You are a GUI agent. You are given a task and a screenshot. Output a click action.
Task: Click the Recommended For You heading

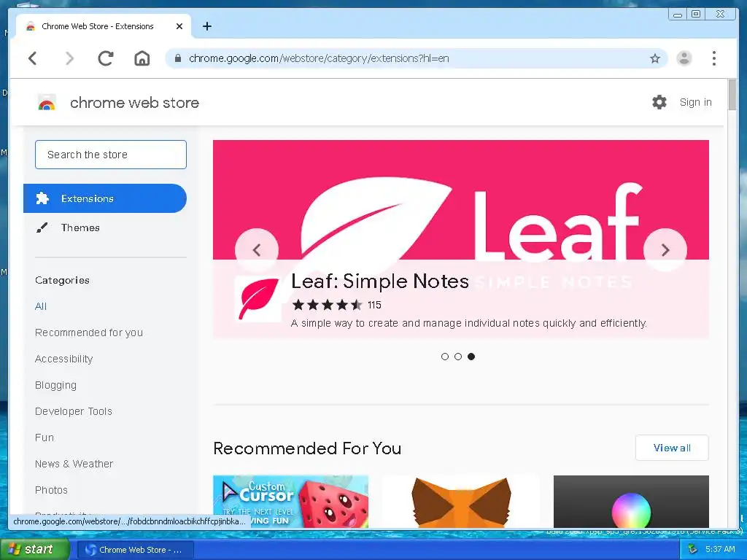(x=307, y=448)
